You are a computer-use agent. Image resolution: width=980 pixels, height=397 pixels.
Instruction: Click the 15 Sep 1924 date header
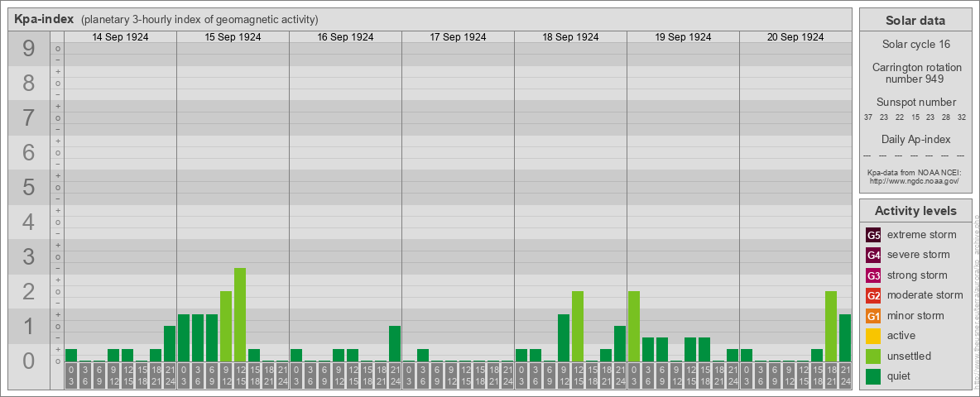pos(233,37)
